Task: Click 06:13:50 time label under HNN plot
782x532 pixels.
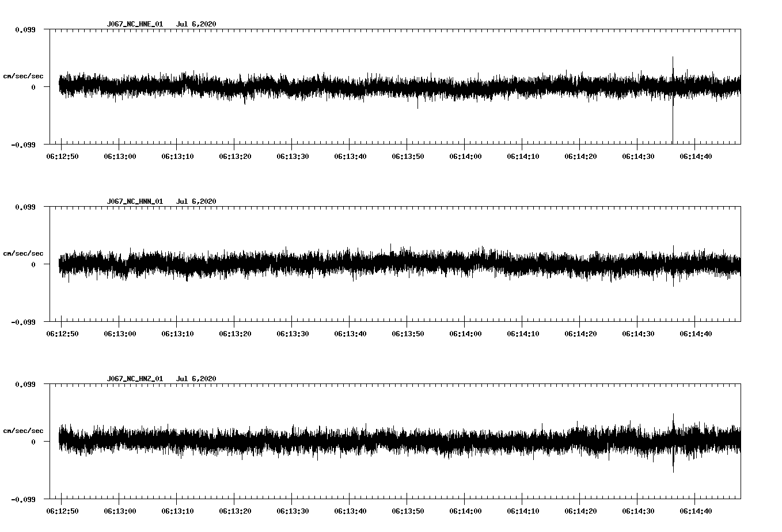Action: pos(408,334)
